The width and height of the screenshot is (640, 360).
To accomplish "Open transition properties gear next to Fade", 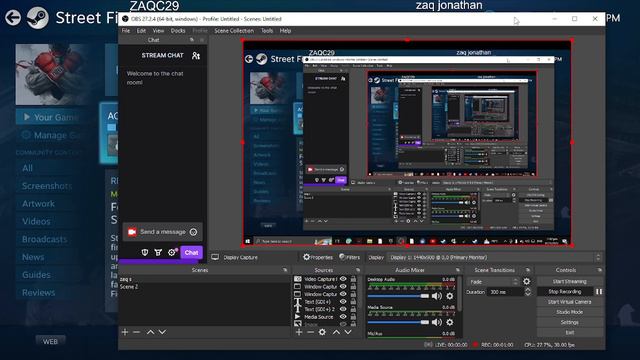I will tap(527, 282).
